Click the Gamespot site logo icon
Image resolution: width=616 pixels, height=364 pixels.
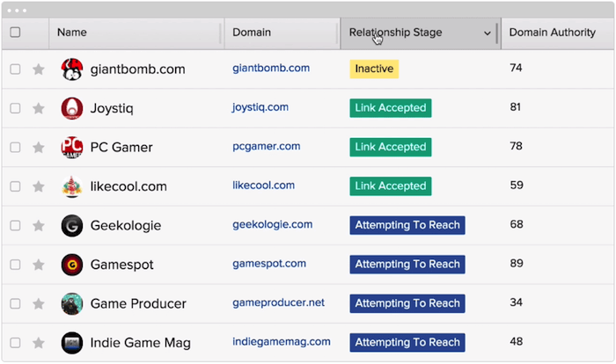(72, 265)
